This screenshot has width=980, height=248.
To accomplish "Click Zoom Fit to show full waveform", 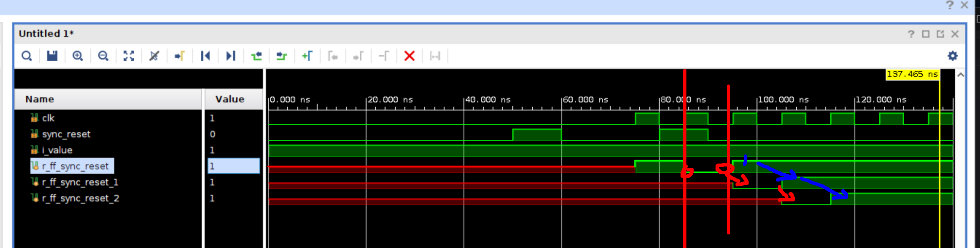I will pos(129,56).
